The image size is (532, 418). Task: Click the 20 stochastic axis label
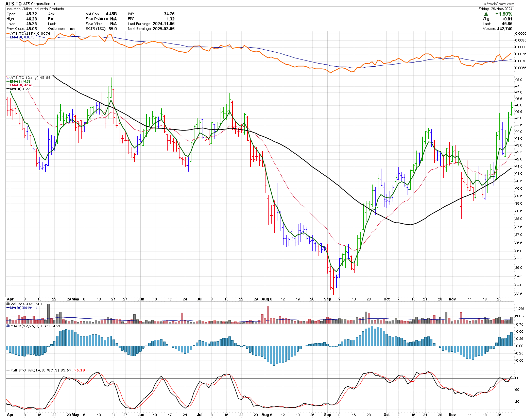[x=517, y=402]
